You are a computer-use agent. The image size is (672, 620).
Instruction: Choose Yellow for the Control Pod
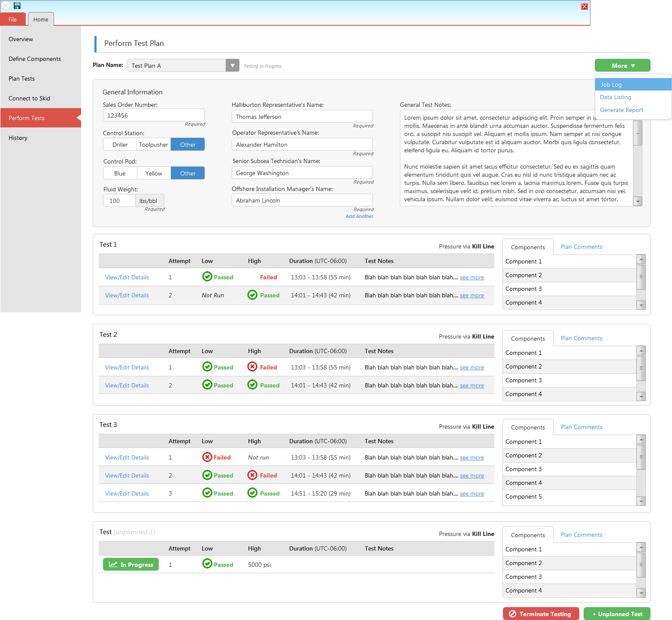(x=154, y=173)
